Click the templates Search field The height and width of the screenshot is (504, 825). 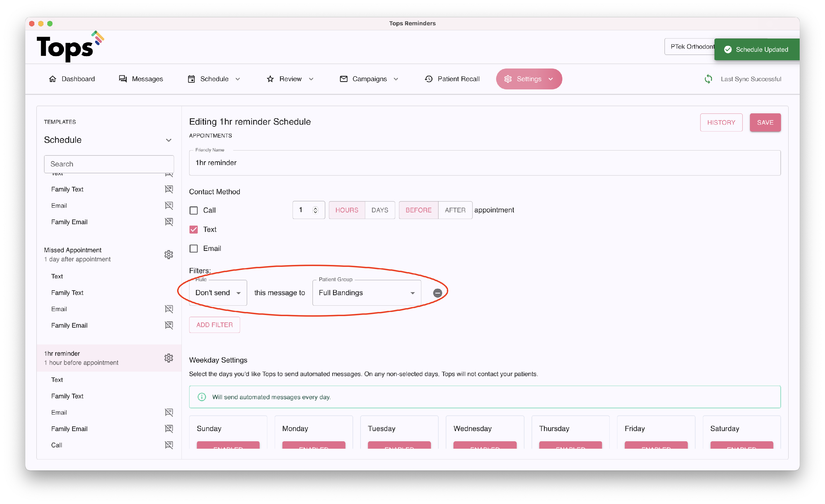click(109, 164)
